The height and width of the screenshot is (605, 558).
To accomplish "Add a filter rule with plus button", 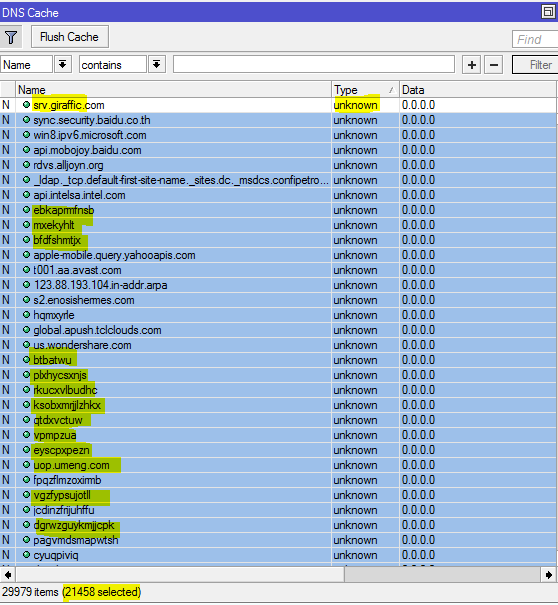I will point(472,65).
